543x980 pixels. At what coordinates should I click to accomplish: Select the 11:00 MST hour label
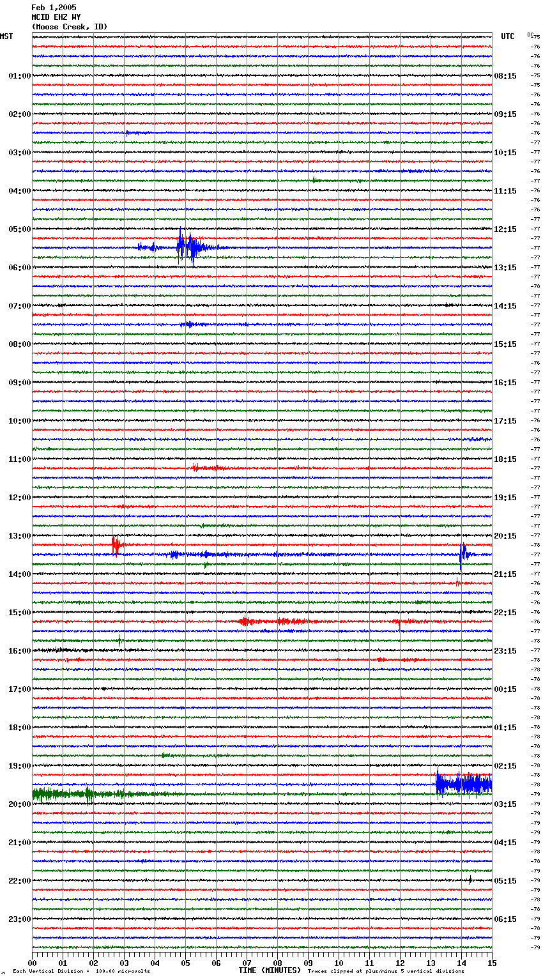click(x=20, y=459)
